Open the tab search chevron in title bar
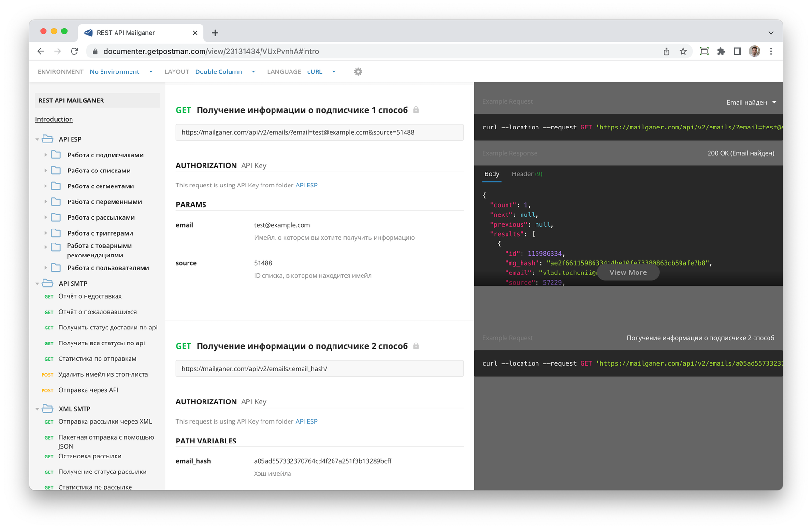The width and height of the screenshot is (812, 529). [x=771, y=33]
